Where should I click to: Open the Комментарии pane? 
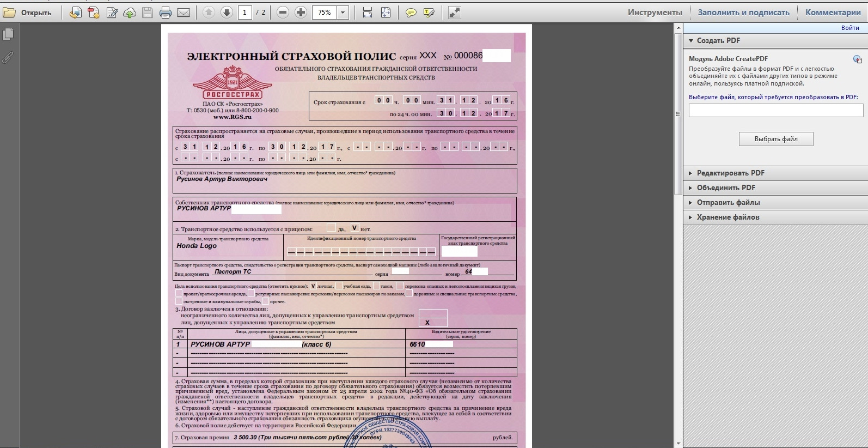click(833, 13)
